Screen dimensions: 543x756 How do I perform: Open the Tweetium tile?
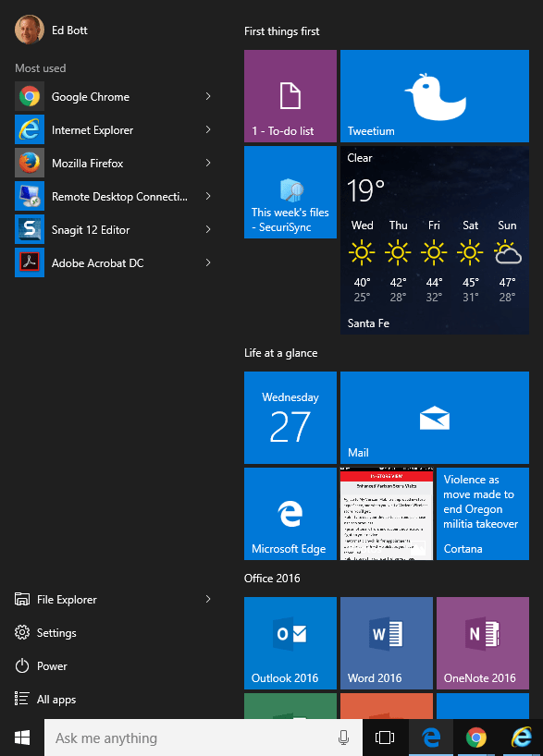[x=435, y=96]
